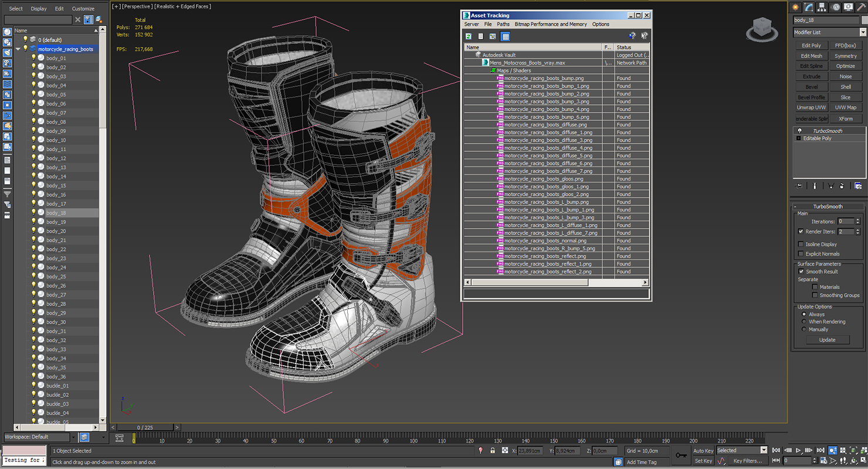Hide body_05 using its lightbulb icon

point(33,94)
